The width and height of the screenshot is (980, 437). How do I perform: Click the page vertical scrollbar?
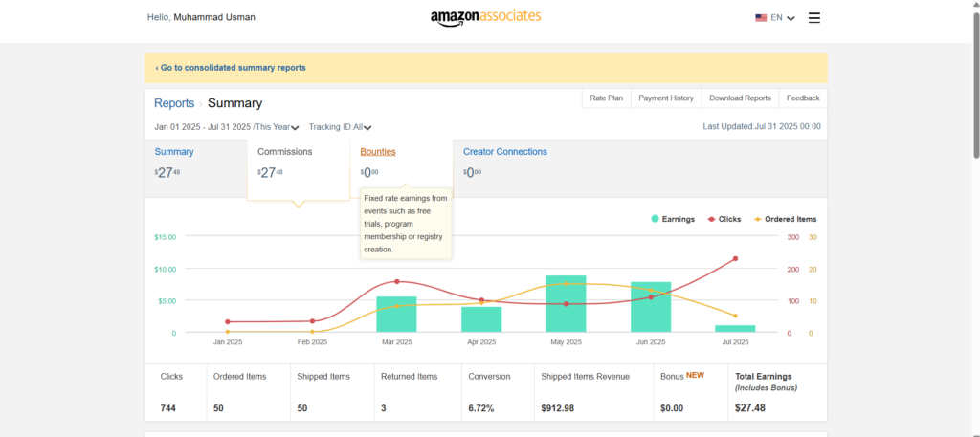click(976, 87)
